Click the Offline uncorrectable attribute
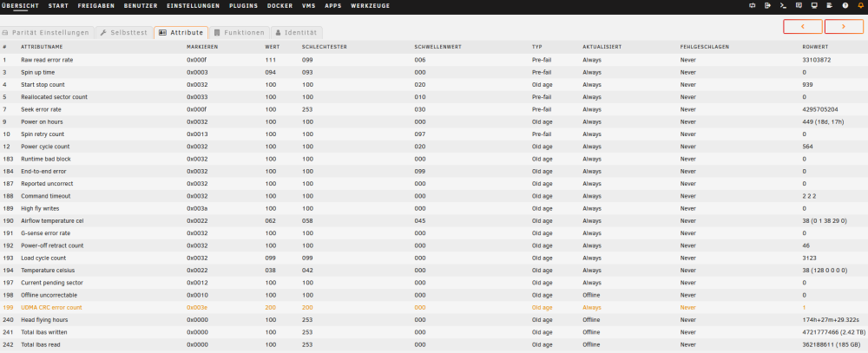 click(49, 295)
